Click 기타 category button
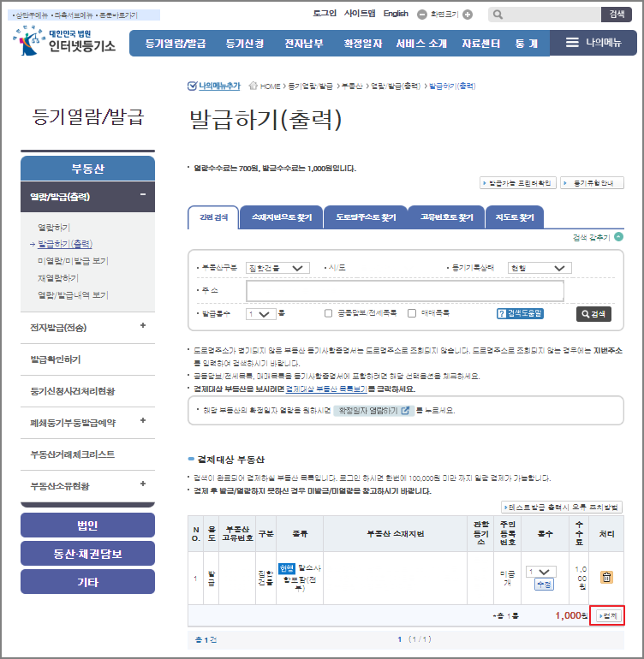644x659 pixels. coord(87,582)
